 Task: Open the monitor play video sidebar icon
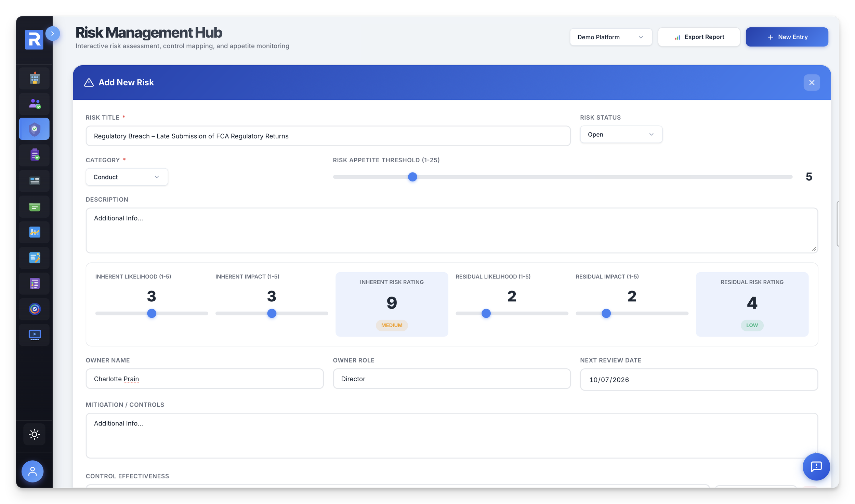tap(35, 335)
